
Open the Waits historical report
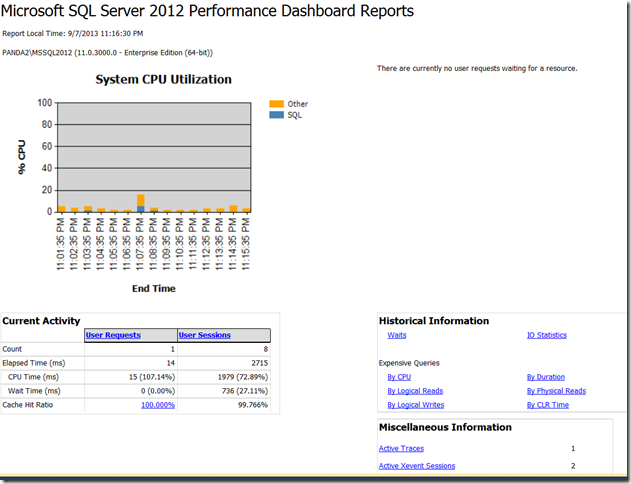point(396,336)
